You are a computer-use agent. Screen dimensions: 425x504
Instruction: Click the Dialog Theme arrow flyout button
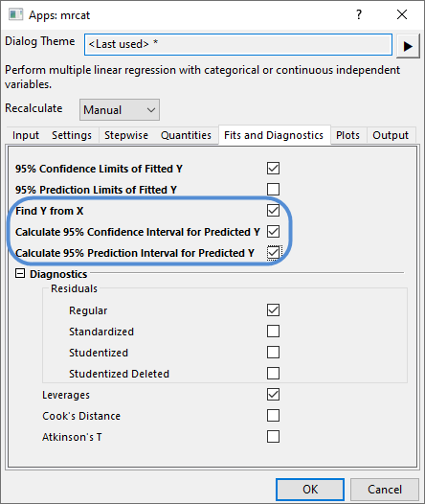tap(408, 46)
